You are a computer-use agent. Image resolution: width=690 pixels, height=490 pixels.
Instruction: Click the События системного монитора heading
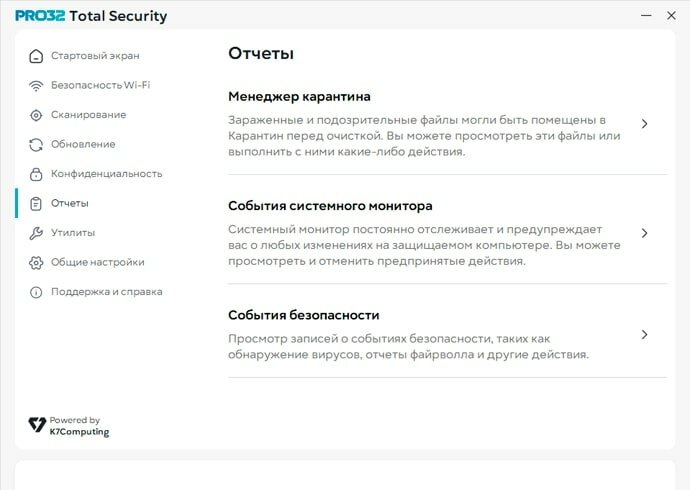tap(330, 206)
